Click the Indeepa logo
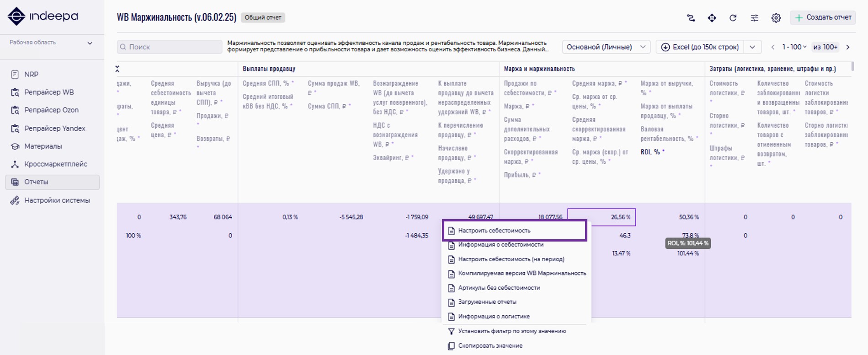868x355 pixels. (43, 16)
